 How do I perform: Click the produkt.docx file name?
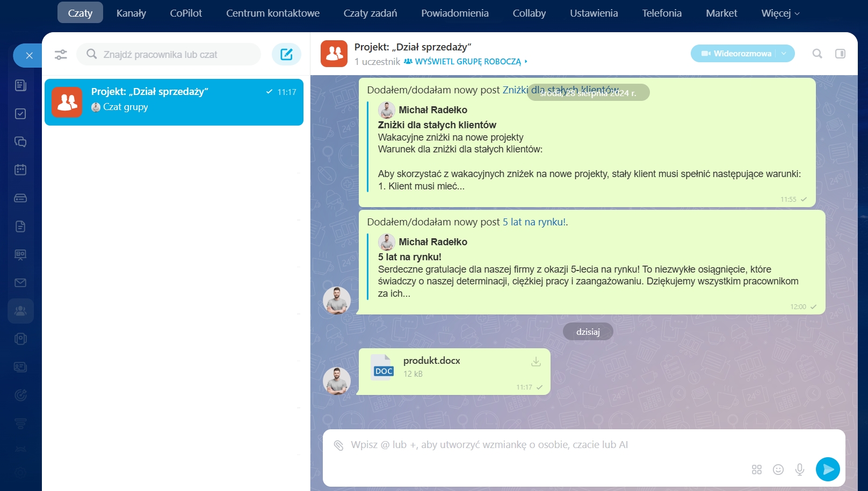point(432,361)
